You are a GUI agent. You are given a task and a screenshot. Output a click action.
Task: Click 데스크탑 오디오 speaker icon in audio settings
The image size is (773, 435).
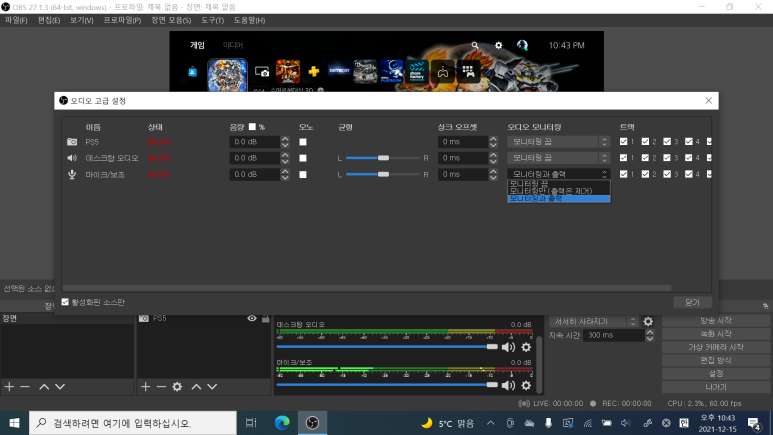pyautogui.click(x=72, y=158)
